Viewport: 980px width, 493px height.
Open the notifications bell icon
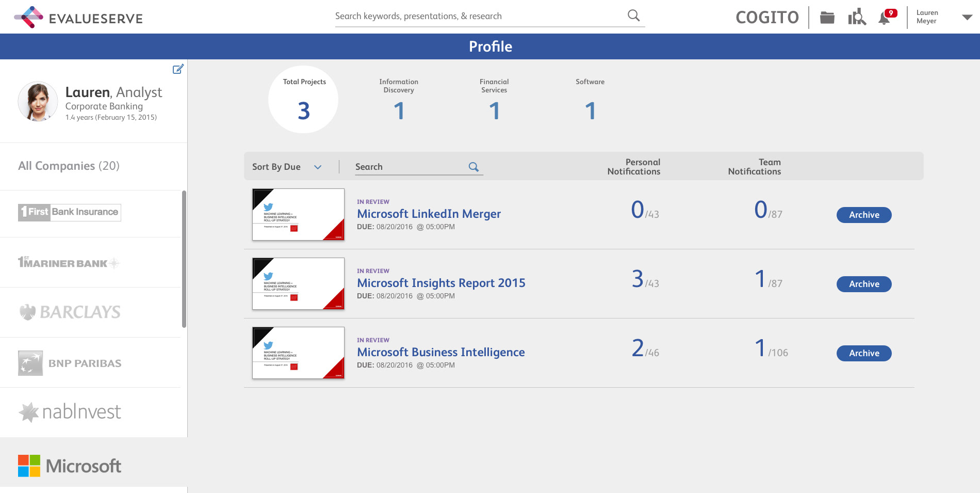click(x=884, y=19)
